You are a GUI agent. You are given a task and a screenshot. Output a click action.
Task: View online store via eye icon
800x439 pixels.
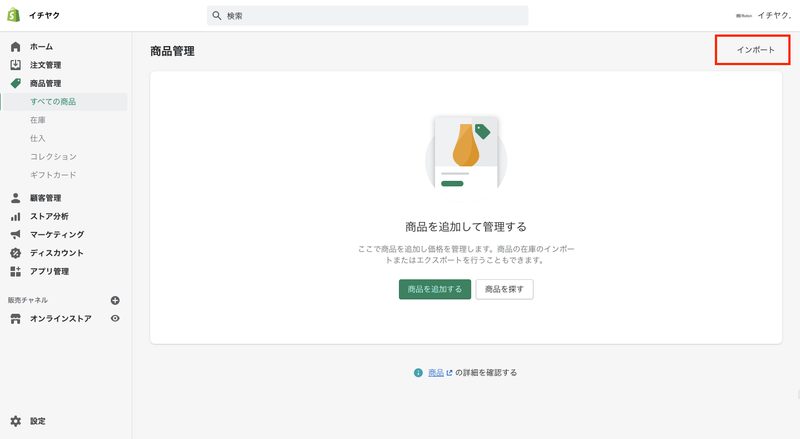[x=115, y=318]
